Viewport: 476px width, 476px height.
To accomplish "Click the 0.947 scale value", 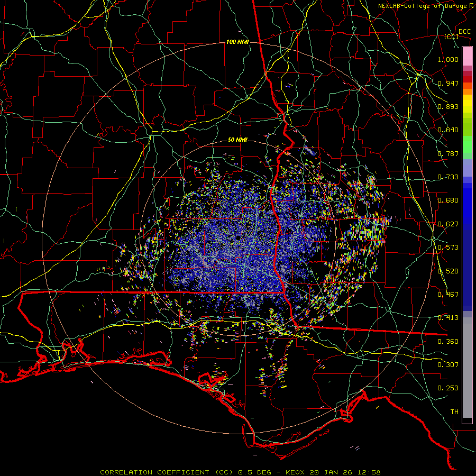I will (x=448, y=83).
